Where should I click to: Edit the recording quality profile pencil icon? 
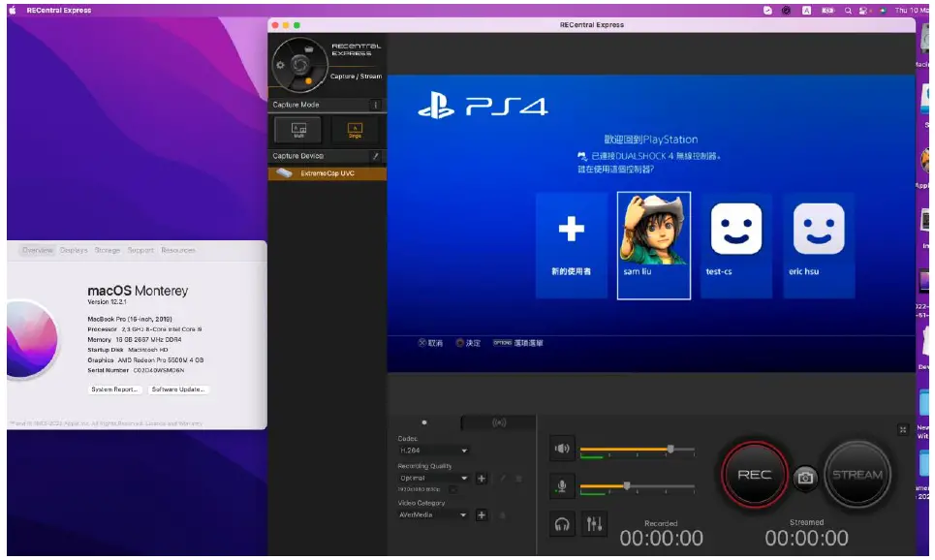pyautogui.click(x=502, y=479)
